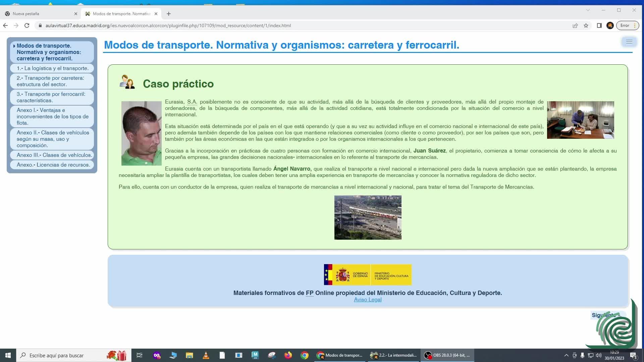Image resolution: width=644 pixels, height=362 pixels.
Task: Open the browser side panel icon
Action: pyautogui.click(x=599, y=25)
